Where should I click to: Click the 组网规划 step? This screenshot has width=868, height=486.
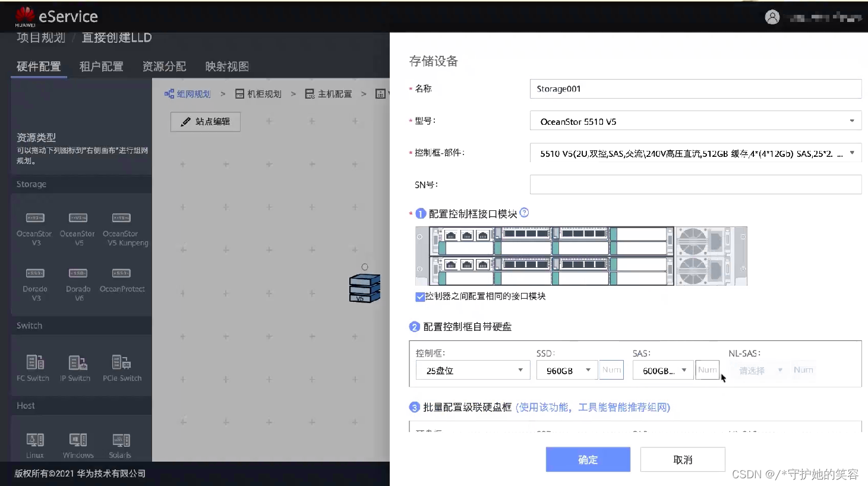[188, 94]
